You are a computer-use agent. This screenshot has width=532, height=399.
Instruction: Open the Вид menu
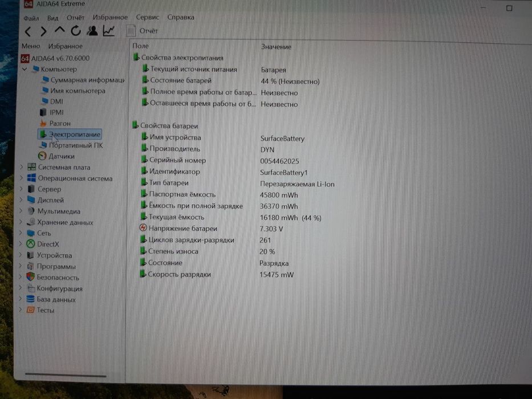52,18
